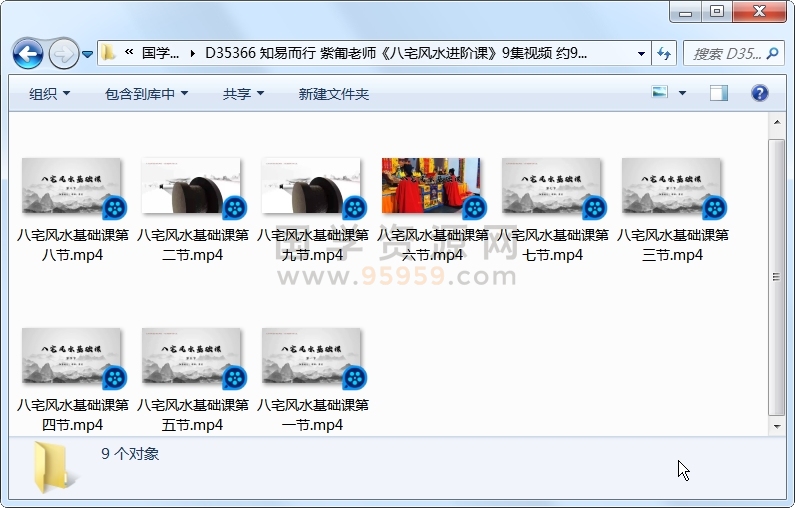
Task: Open the recent pages dropdown arrow
Action: (87, 54)
